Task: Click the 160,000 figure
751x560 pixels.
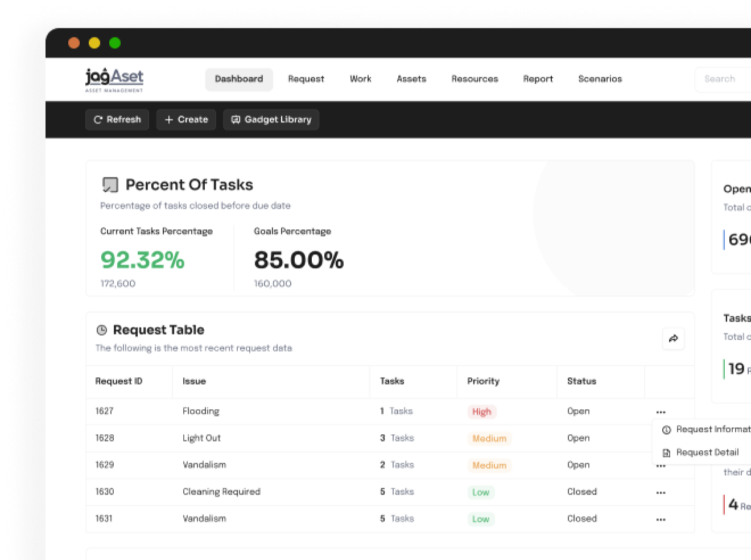Action: [x=273, y=283]
